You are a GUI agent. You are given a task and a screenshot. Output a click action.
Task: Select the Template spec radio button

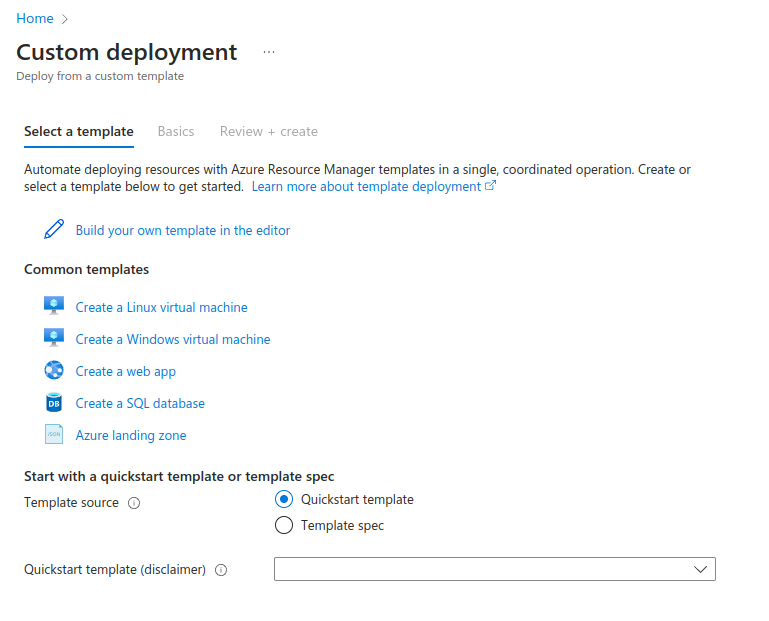coord(284,525)
